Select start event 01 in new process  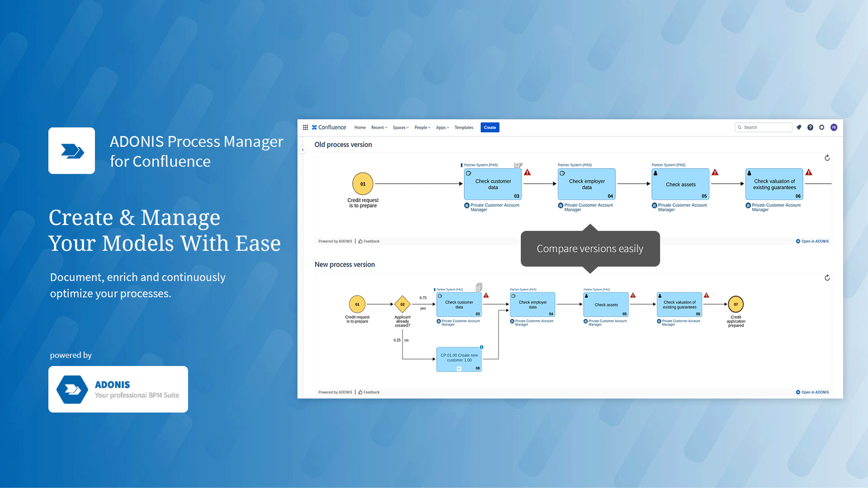point(357,304)
